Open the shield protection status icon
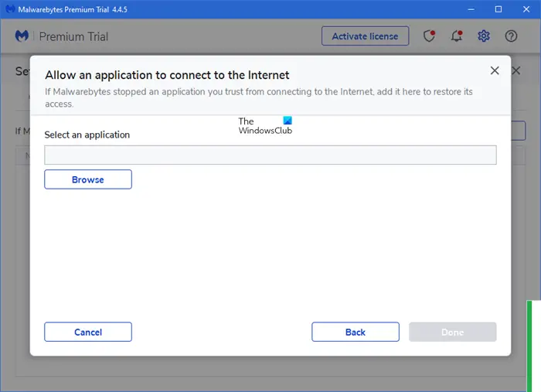Screen dimensions: 541x392 point(429,36)
